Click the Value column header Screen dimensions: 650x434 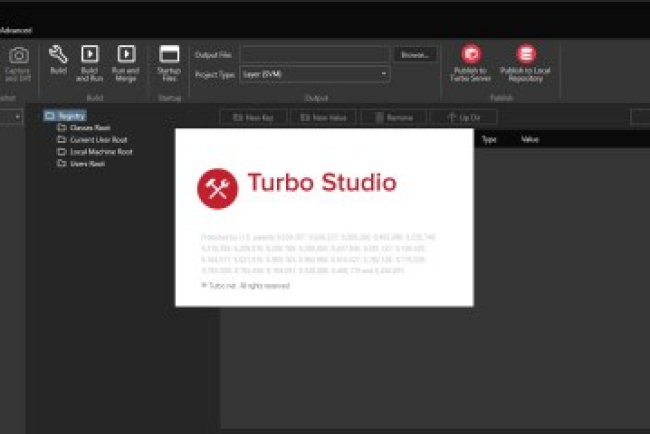coord(530,140)
